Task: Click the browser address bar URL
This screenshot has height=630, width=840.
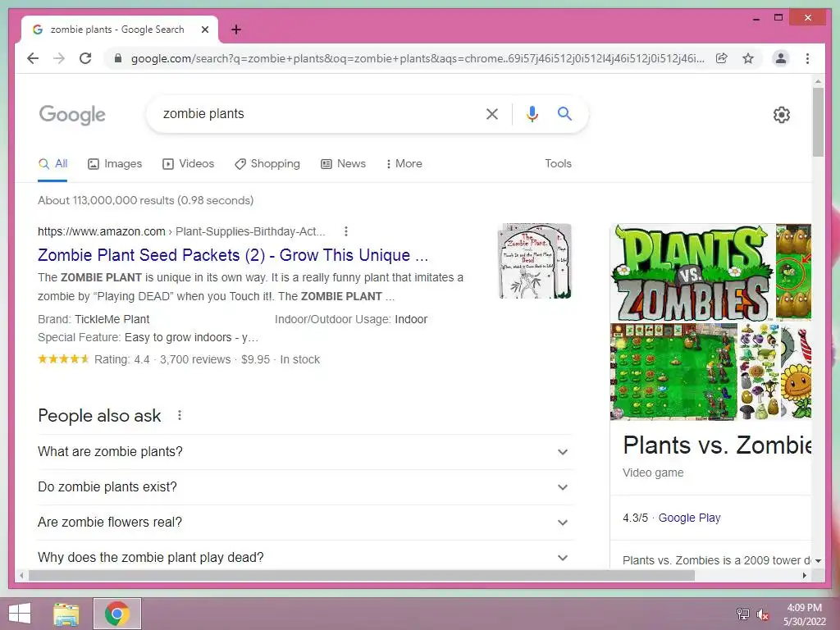Action: (418, 58)
